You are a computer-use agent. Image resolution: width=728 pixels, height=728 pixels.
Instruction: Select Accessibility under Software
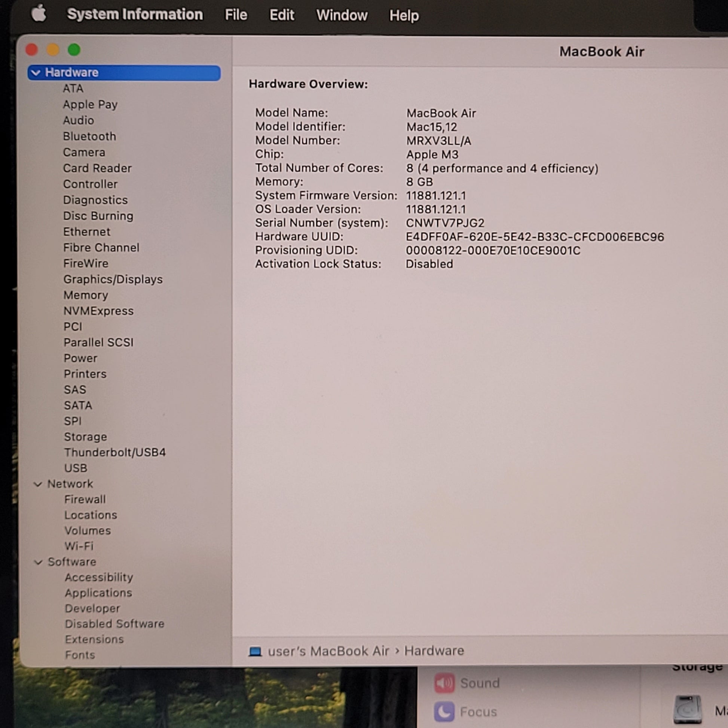pyautogui.click(x=99, y=577)
